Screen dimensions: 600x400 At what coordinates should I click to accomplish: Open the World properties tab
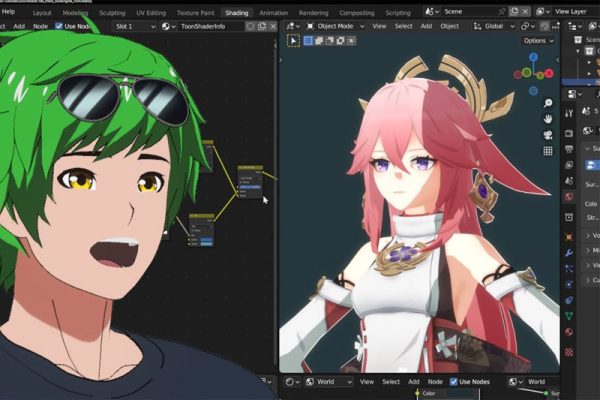(569, 197)
